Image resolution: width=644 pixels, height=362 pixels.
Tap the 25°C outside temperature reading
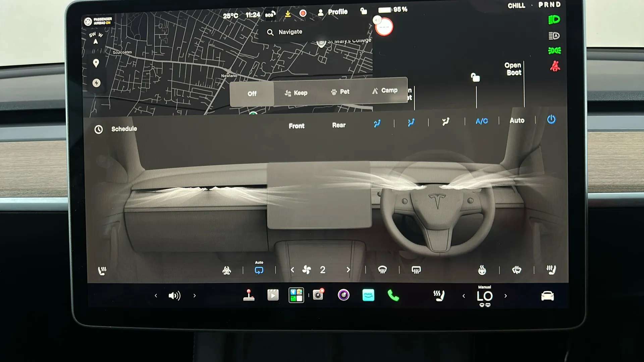230,16
